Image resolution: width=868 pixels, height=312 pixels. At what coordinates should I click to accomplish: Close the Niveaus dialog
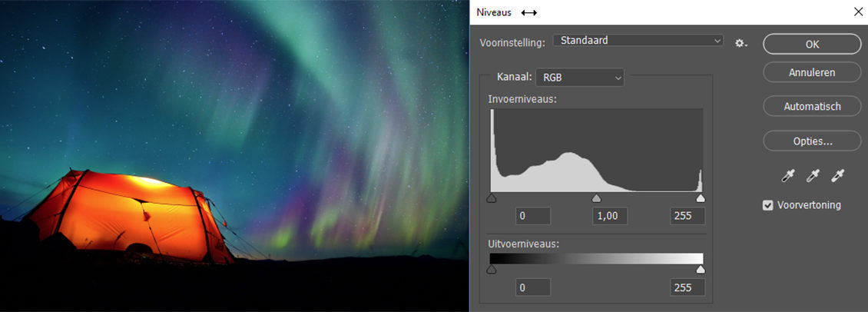[858, 12]
